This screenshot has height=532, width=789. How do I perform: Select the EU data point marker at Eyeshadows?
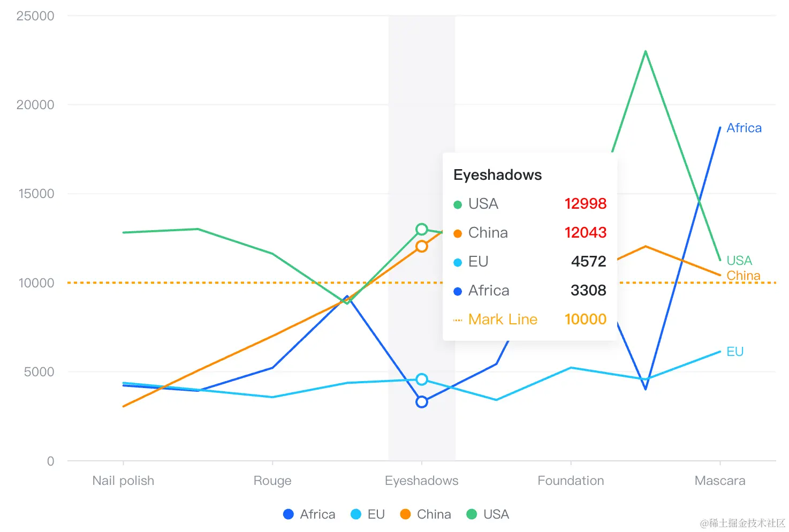pyautogui.click(x=422, y=379)
